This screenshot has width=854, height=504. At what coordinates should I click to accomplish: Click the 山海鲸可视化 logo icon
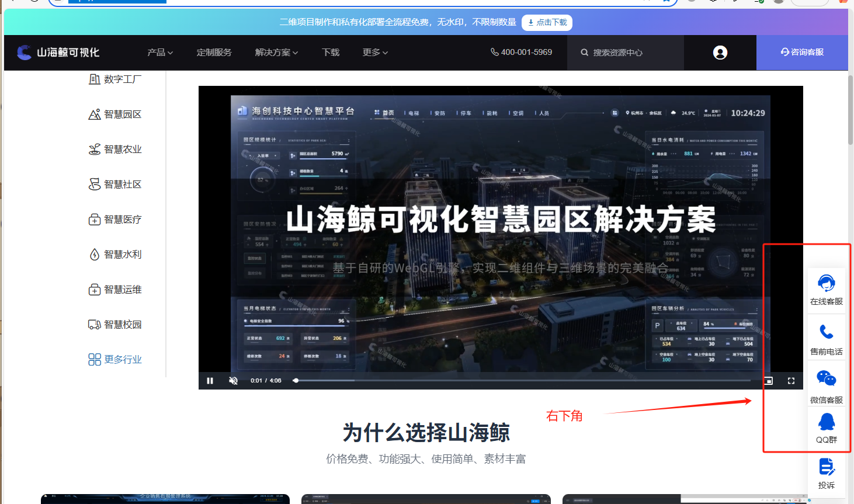pyautogui.click(x=24, y=53)
